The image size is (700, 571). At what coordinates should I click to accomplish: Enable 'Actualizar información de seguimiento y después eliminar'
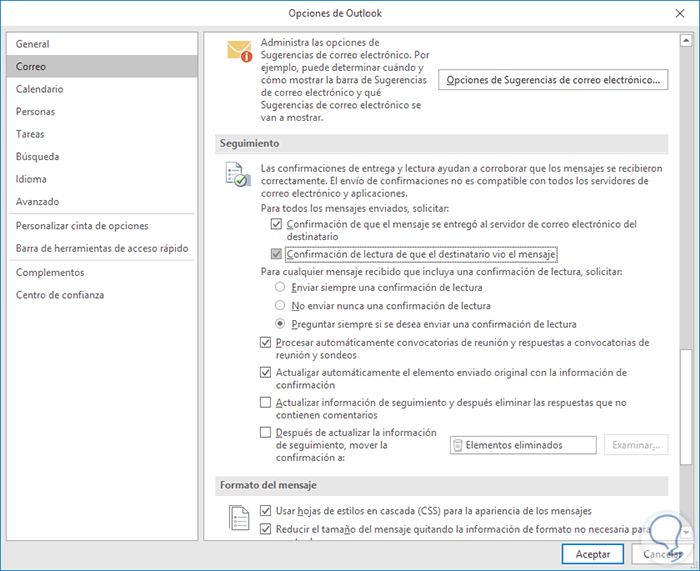pyautogui.click(x=265, y=402)
